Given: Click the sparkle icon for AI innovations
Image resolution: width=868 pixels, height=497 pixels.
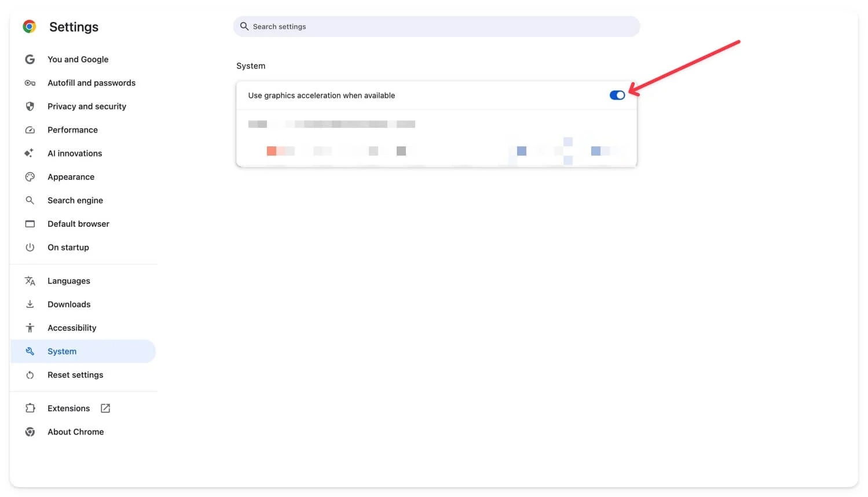Looking at the screenshot, I should tap(29, 153).
